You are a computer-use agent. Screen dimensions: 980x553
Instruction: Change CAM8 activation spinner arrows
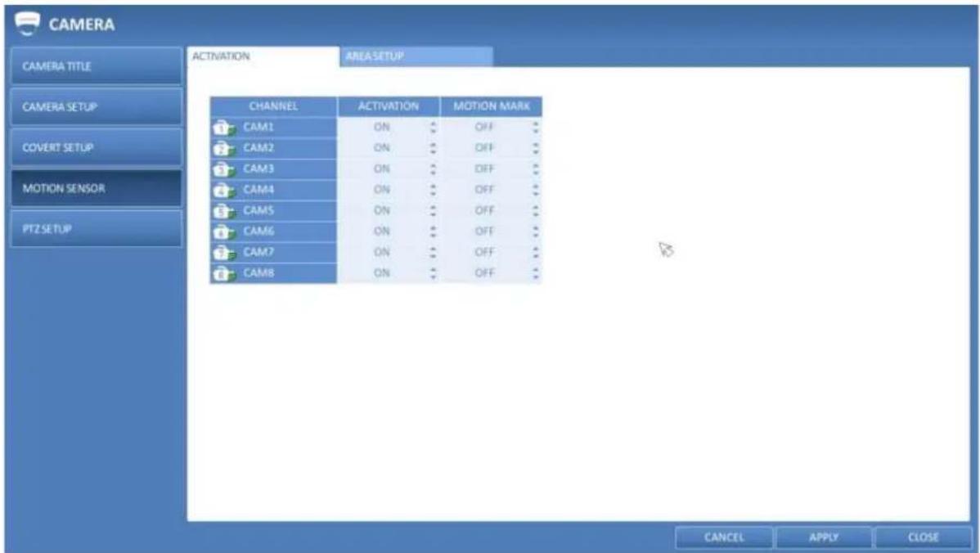(433, 273)
